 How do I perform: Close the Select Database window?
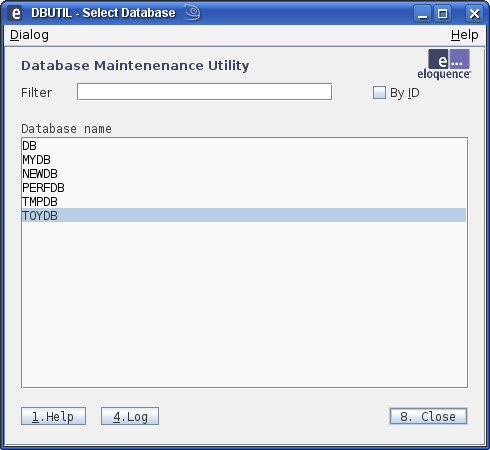coord(474,14)
